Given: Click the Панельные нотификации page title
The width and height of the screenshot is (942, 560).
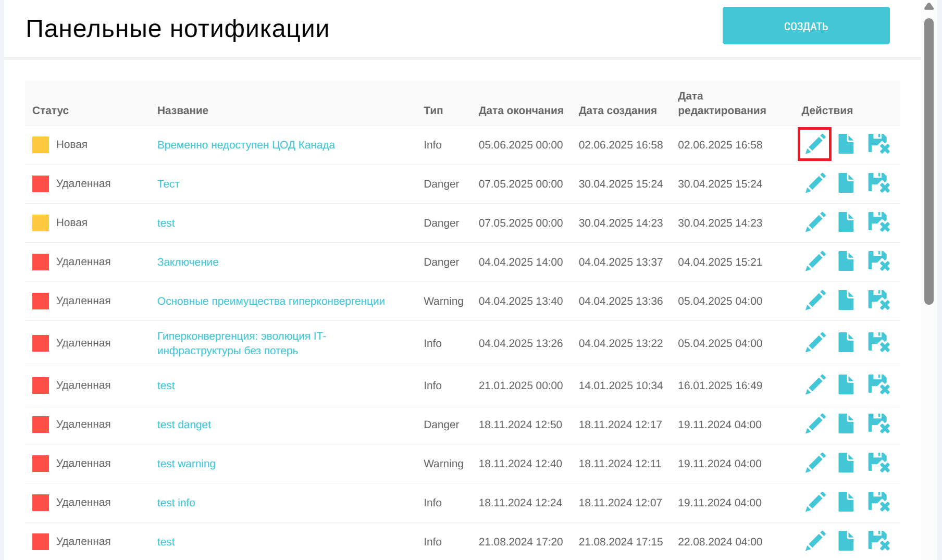Looking at the screenshot, I should 178,29.
